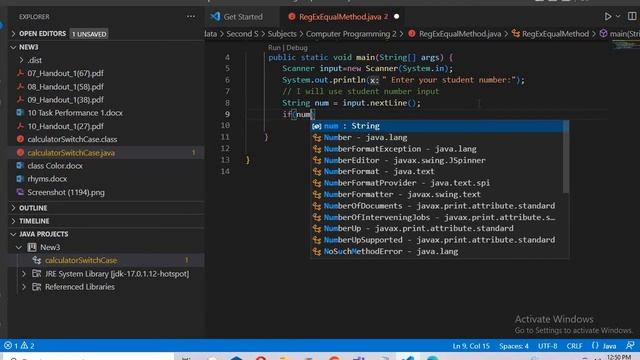Expand the Outline section

point(106,208)
